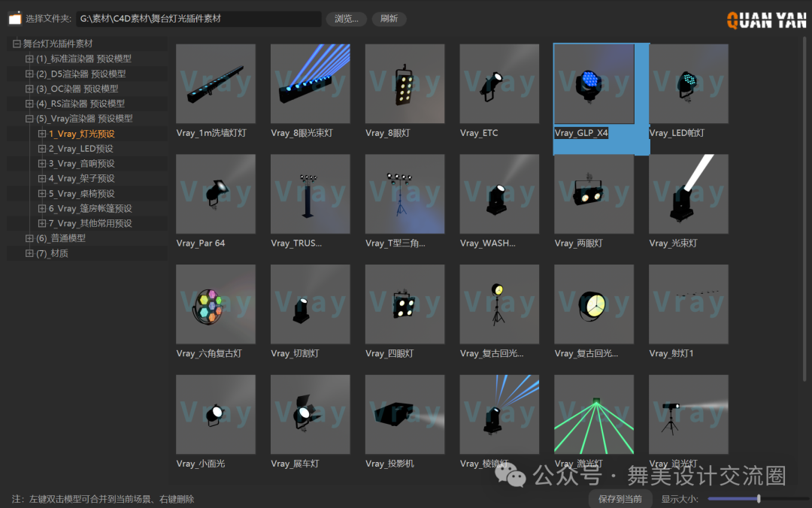The width and height of the screenshot is (812, 508).
Task: Open the 2_Vray_LED预设 folder
Action: pyautogui.click(x=80, y=149)
